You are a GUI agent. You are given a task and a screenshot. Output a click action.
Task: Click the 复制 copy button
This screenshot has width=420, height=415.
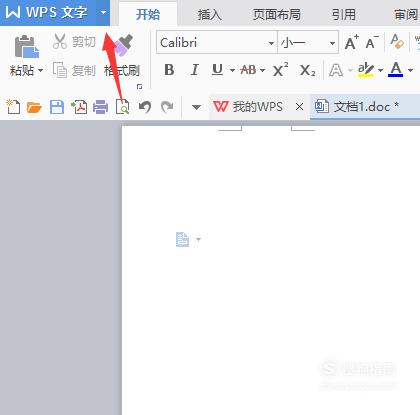click(x=74, y=70)
